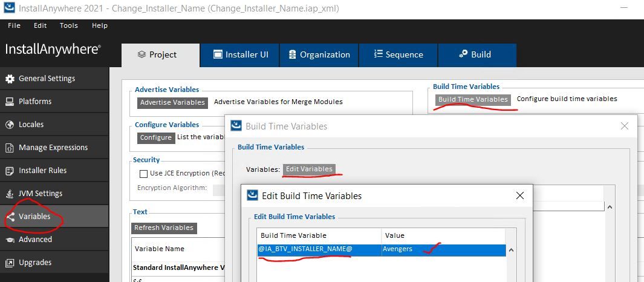The height and width of the screenshot is (282, 644).
Task: Select the Variables sidebar section
Action: point(54,216)
